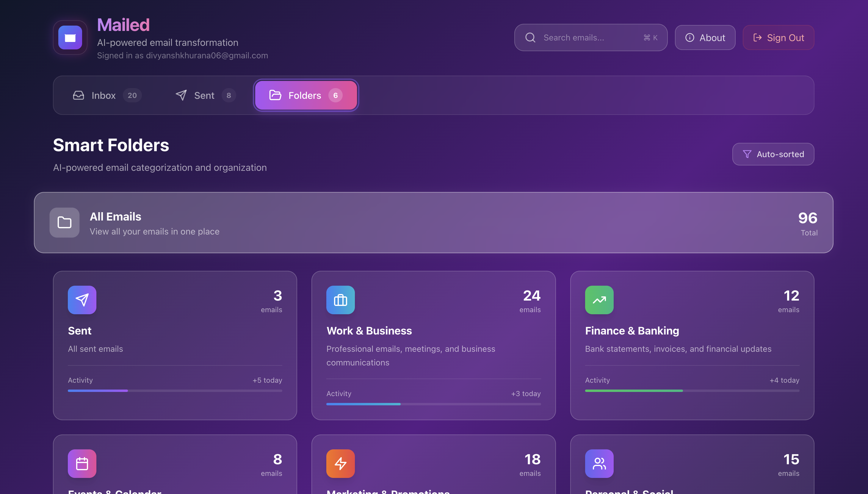Click the All Emails folder icon
Viewport: 868px width, 494px height.
point(65,223)
